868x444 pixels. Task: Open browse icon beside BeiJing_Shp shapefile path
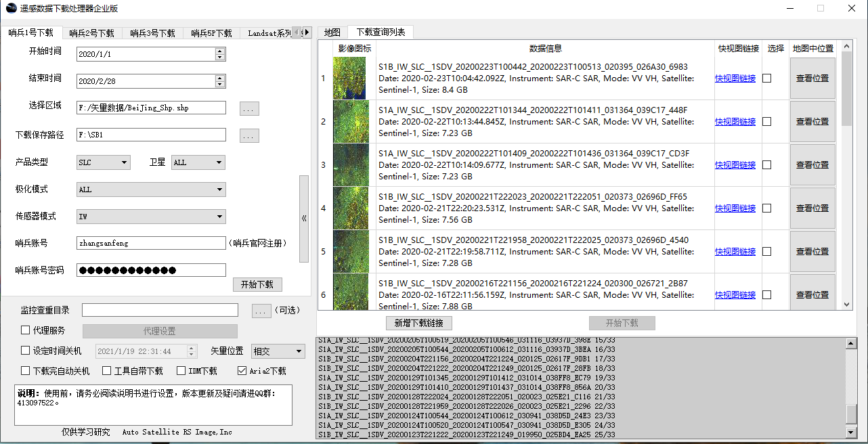pyautogui.click(x=249, y=108)
